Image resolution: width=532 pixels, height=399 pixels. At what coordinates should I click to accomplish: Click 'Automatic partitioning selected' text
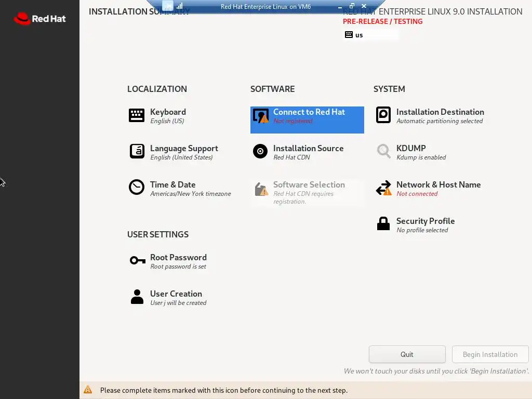pyautogui.click(x=440, y=121)
